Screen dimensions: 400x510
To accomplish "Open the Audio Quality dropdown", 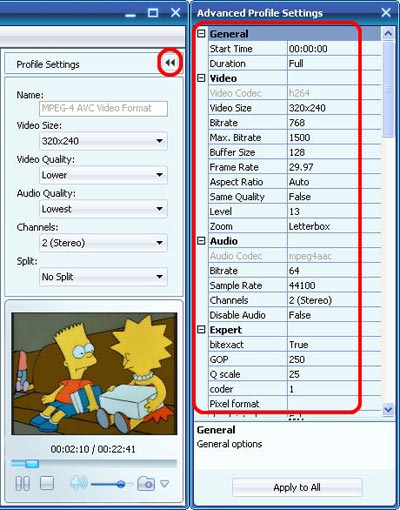I will pos(103,209).
